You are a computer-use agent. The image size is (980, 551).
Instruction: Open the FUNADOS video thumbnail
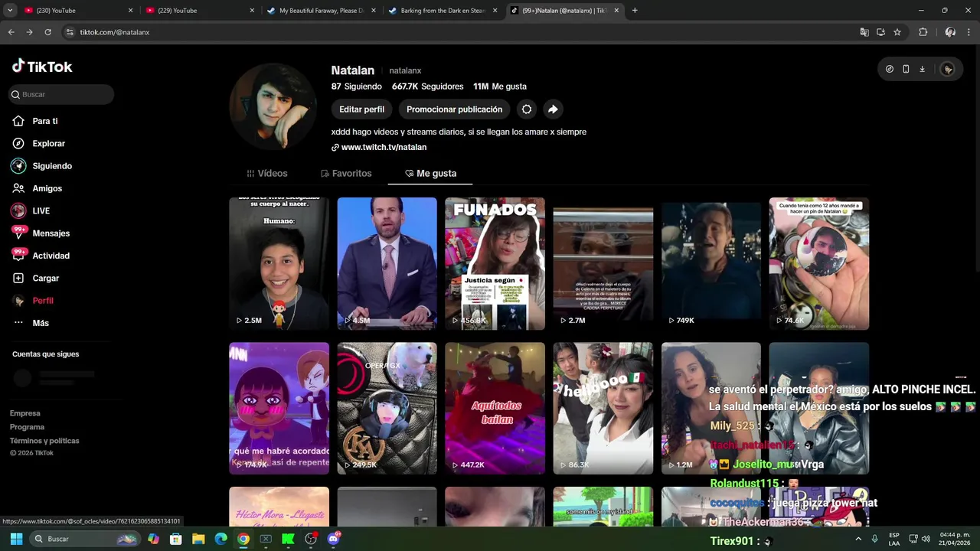pos(495,264)
